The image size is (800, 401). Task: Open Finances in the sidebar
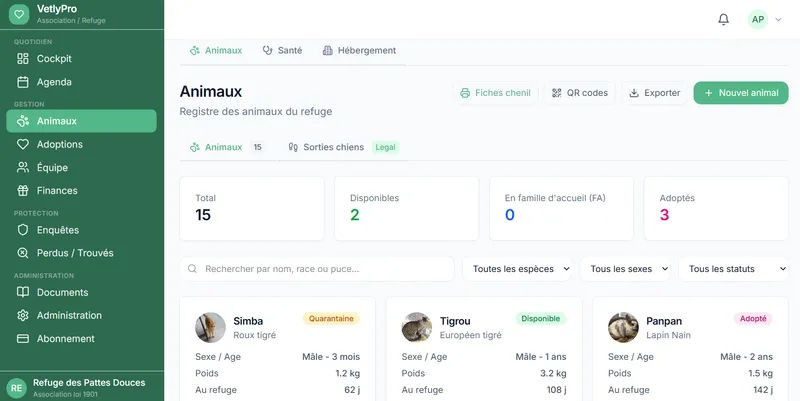[x=57, y=190]
